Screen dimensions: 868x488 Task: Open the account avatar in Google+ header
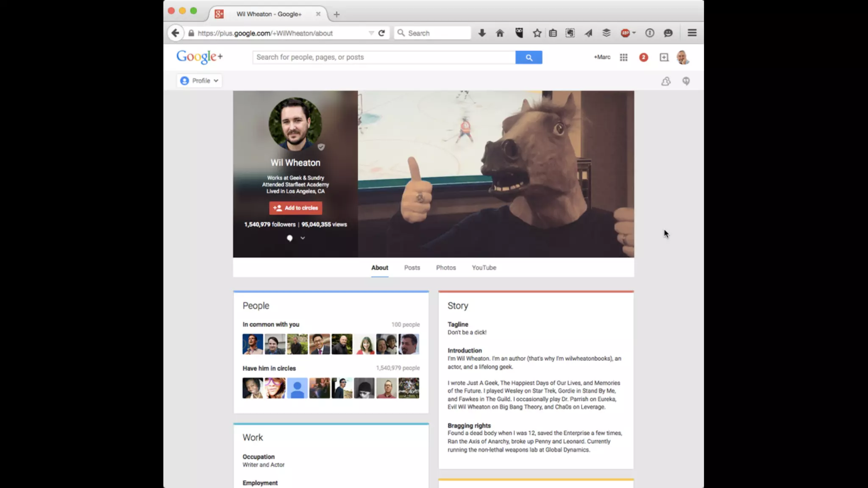(x=682, y=57)
